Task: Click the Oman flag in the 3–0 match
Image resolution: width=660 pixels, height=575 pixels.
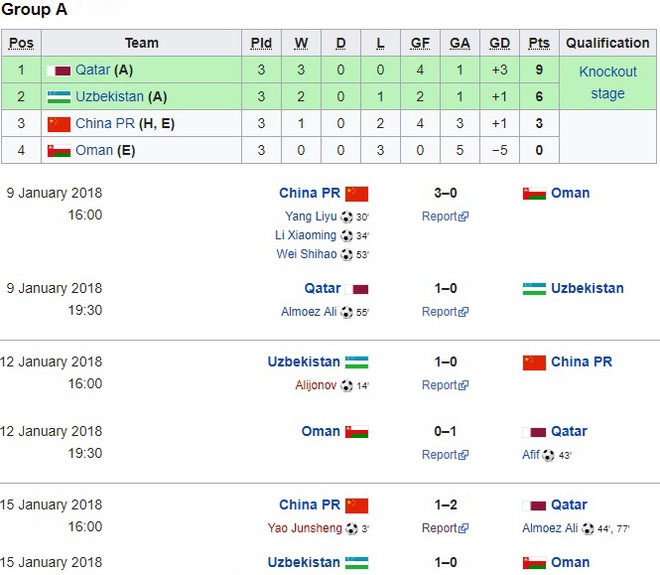Action: (x=534, y=193)
